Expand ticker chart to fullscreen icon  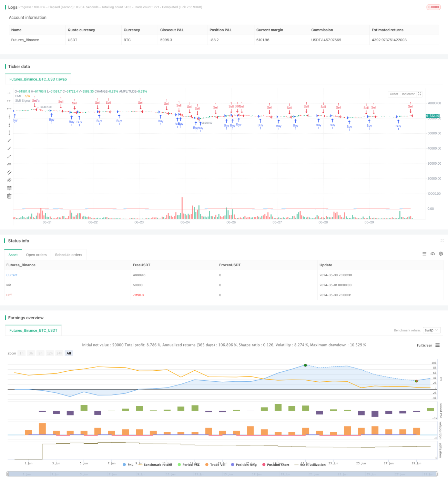[420, 94]
